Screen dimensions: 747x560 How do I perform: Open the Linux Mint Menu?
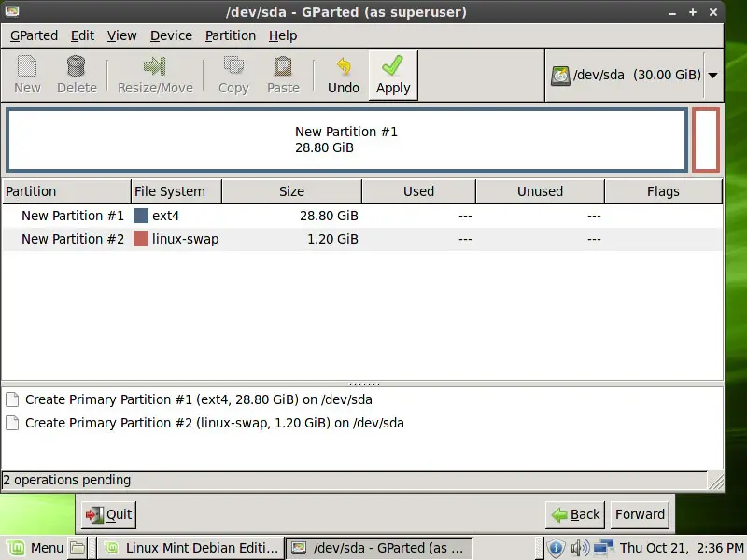[x=35, y=548]
